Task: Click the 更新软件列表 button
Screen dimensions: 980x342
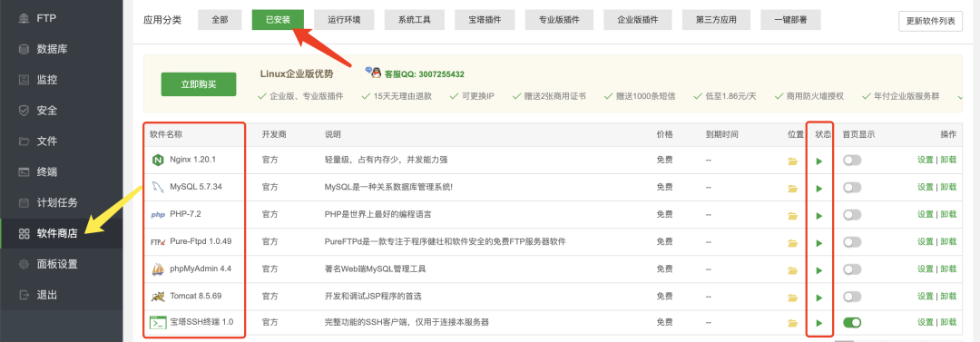Action: [x=931, y=21]
